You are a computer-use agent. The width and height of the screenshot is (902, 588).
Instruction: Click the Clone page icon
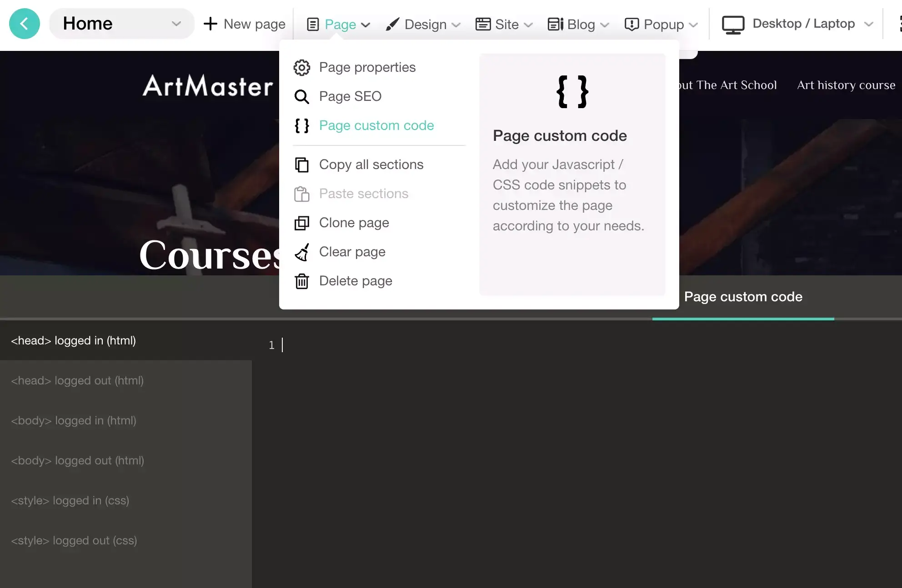tap(301, 223)
